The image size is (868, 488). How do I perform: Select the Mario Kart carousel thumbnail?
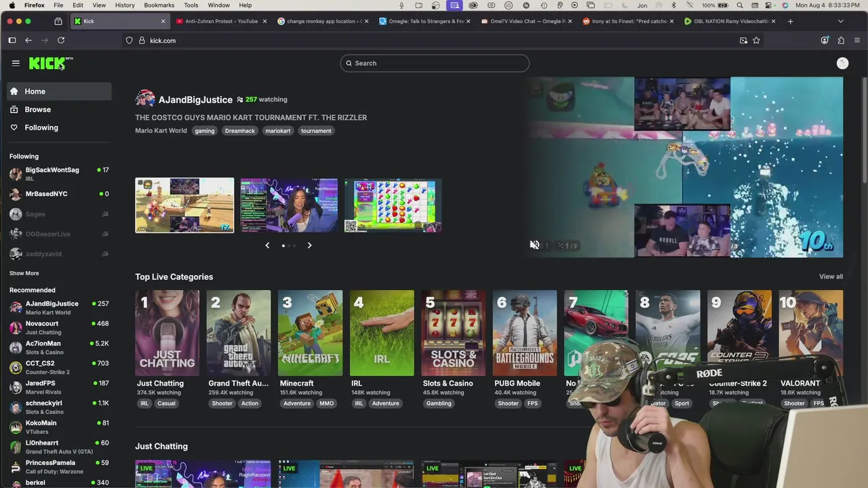[184, 205]
